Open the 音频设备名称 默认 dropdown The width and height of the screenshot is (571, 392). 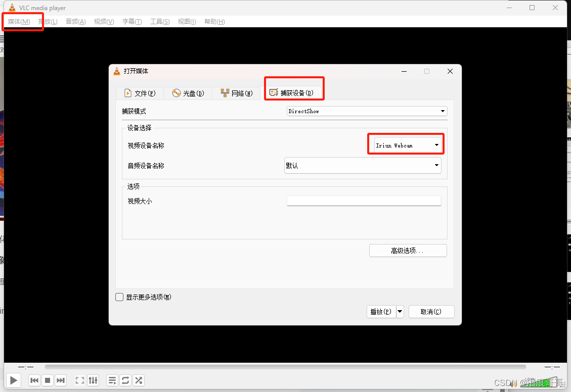(363, 166)
